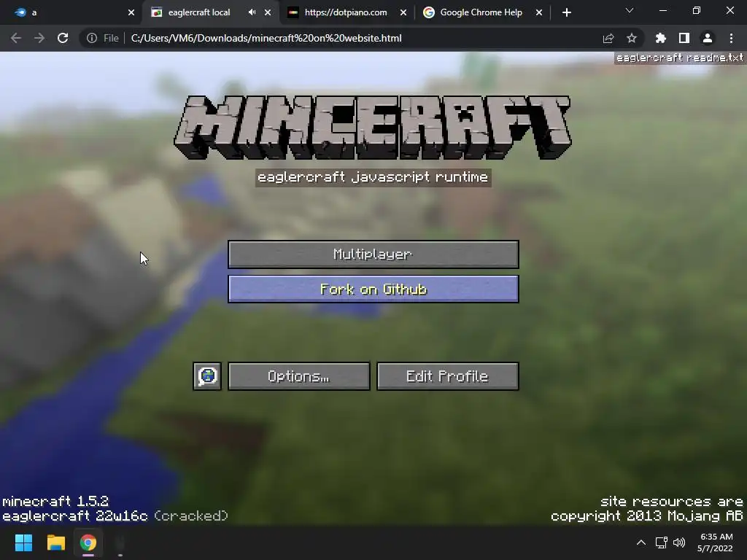Open the network status tray icon
747x560 pixels.
[x=661, y=542]
